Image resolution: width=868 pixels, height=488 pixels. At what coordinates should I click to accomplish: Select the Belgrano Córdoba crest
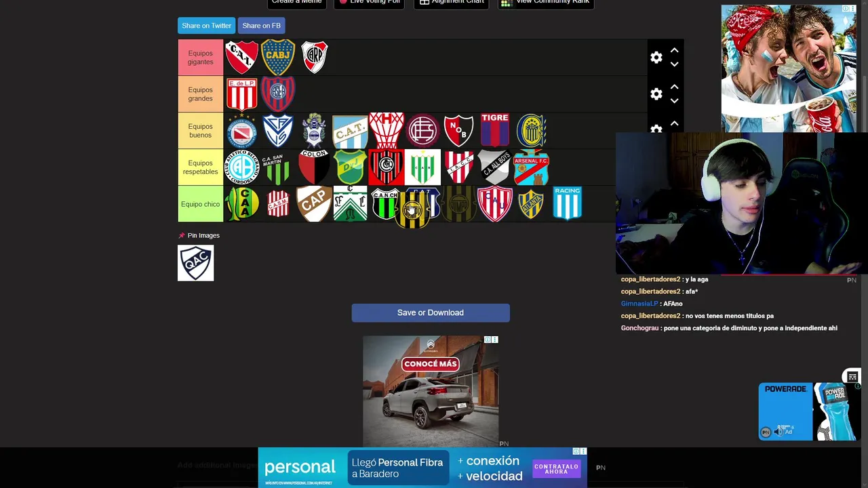[241, 167]
